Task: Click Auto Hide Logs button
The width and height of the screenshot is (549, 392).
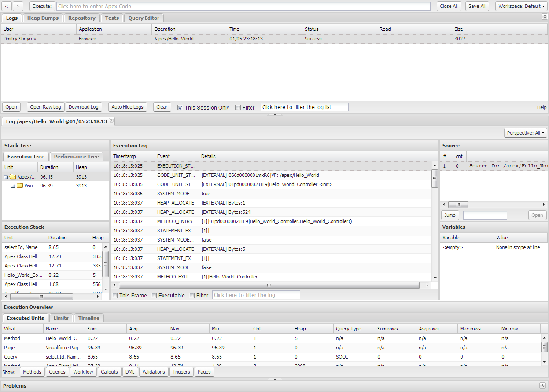Action: click(127, 107)
